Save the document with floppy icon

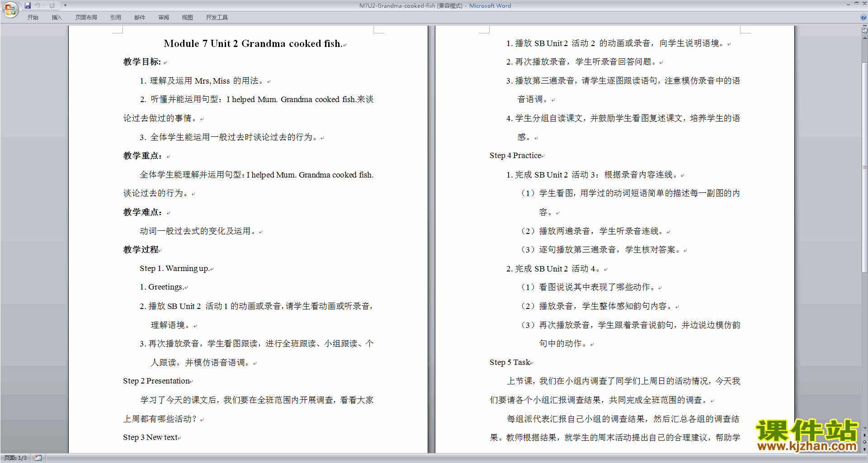(28, 5)
